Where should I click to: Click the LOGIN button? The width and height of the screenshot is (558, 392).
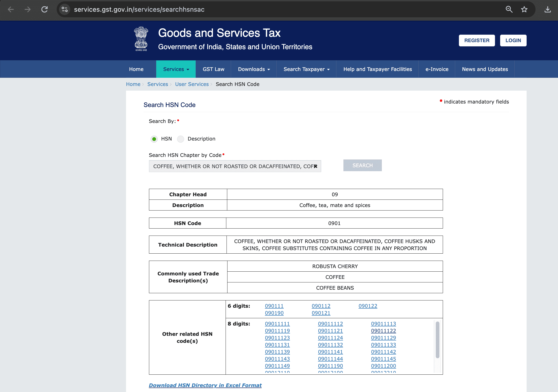(513, 41)
